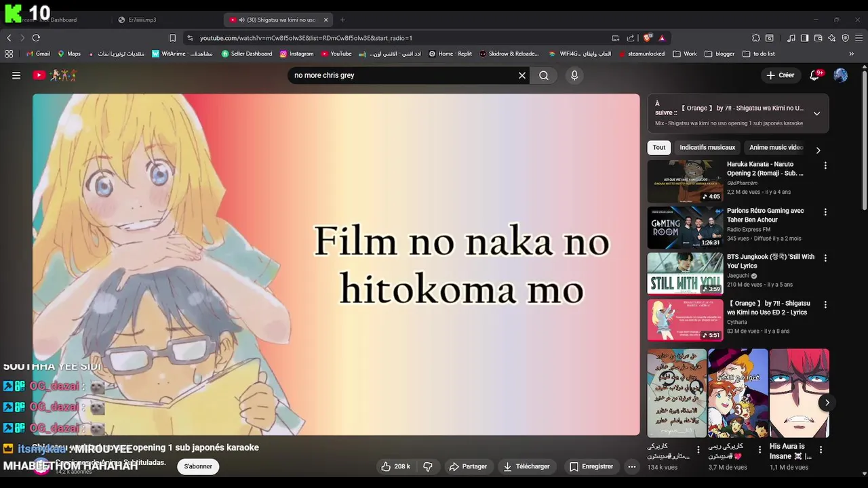Open options for 134 k vues short

click(698, 449)
